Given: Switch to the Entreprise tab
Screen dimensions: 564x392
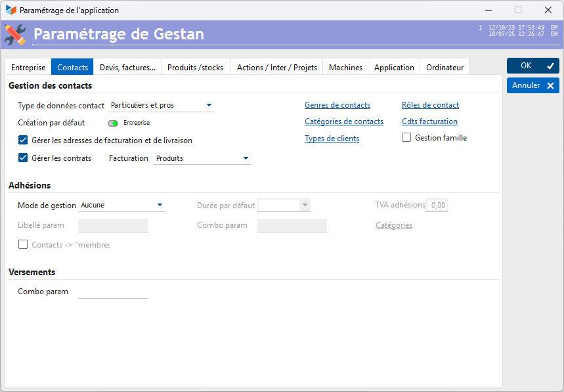Looking at the screenshot, I should (28, 67).
